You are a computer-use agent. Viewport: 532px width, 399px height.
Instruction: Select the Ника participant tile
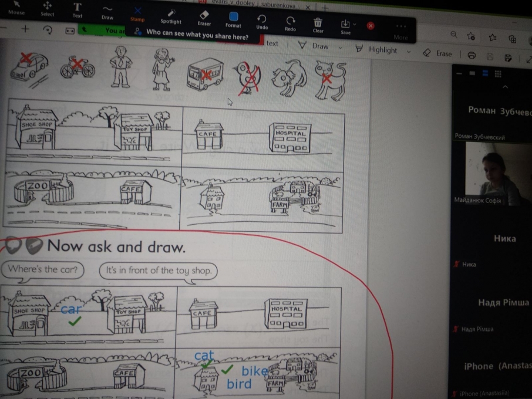click(x=491, y=239)
